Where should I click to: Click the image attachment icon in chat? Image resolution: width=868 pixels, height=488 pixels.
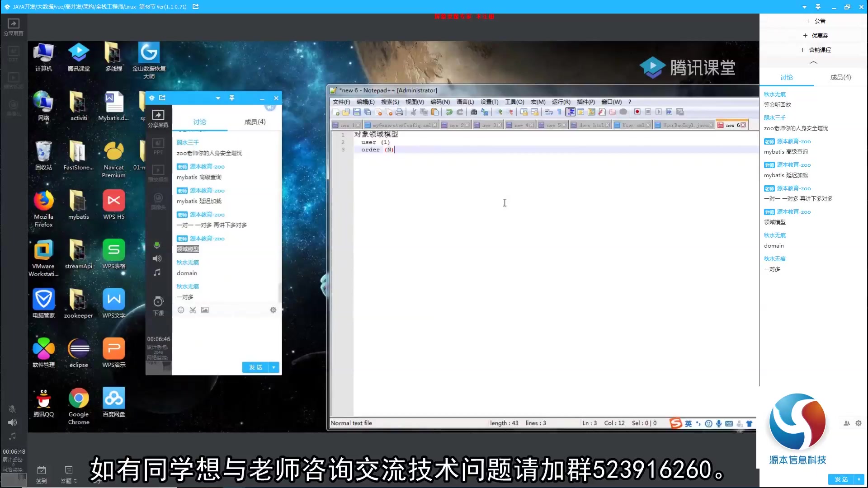(x=205, y=310)
